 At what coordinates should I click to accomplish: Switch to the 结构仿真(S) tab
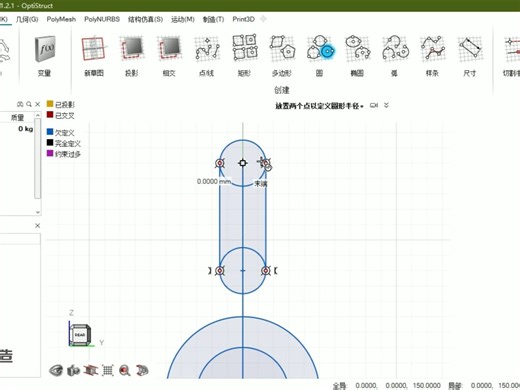pyautogui.click(x=145, y=19)
